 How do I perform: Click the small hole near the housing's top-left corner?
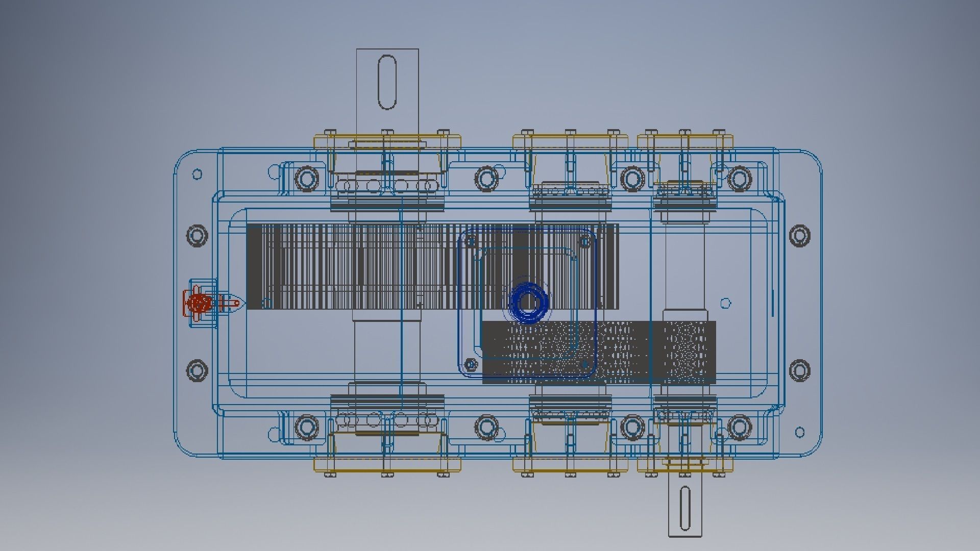(x=197, y=174)
